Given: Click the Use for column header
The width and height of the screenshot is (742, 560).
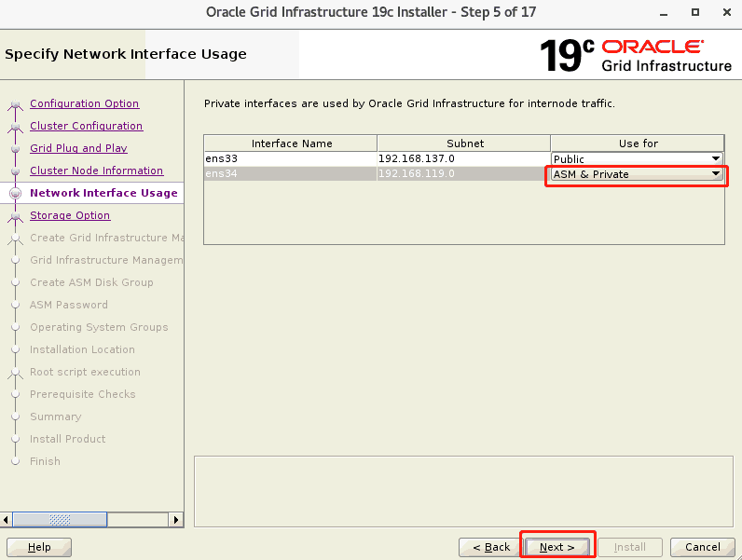Looking at the screenshot, I should pos(638,143).
